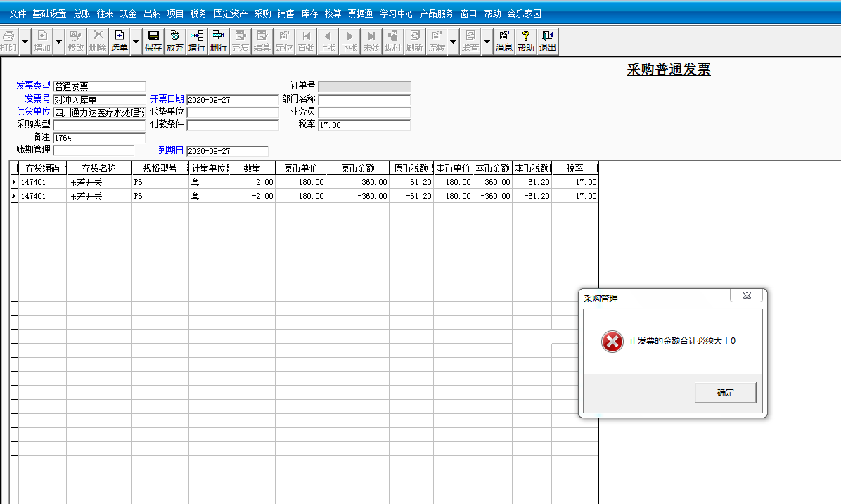Expand the dropdown arrow beside 流转
The height and width of the screenshot is (504, 841).
(454, 41)
